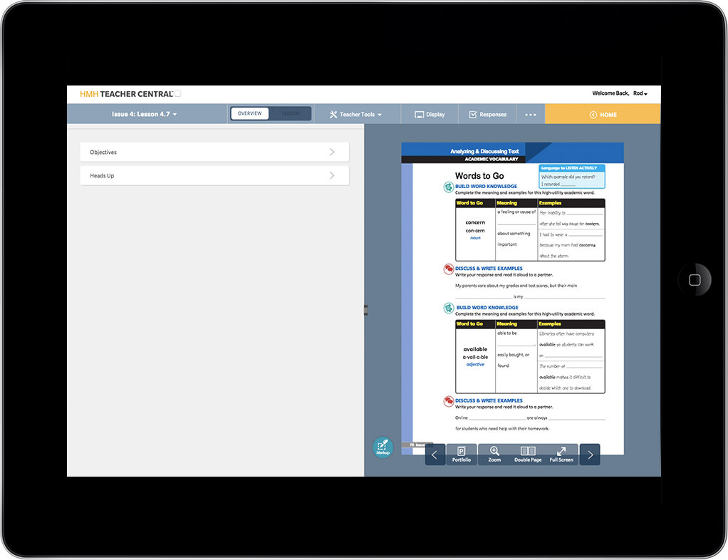Open the Portfolio icon in page toolbar

(x=462, y=454)
